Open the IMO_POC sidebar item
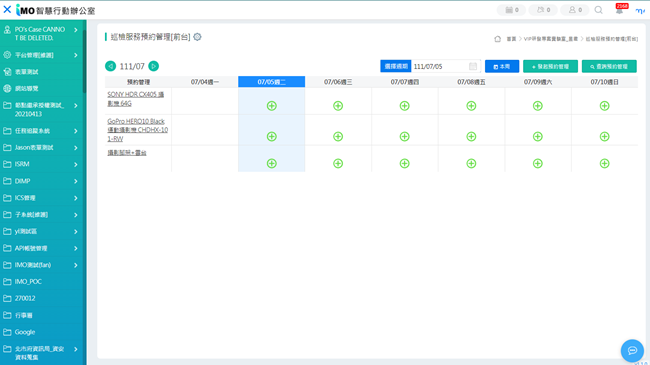 tap(41, 282)
